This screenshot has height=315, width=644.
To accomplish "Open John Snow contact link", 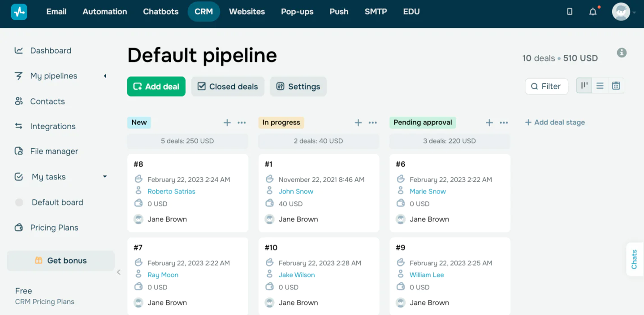I will coord(296,191).
